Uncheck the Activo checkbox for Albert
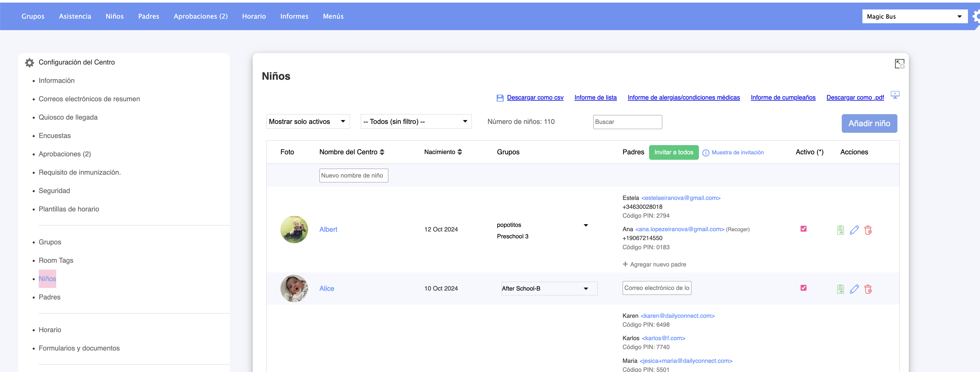The height and width of the screenshot is (372, 980). point(804,229)
